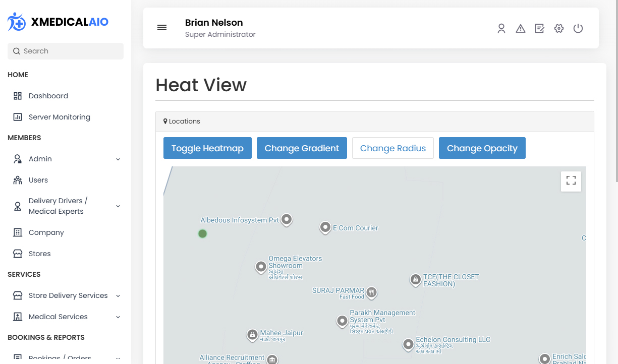The height and width of the screenshot is (364, 618).
Task: Click the hamburger menu icon
Action: pos(162,28)
